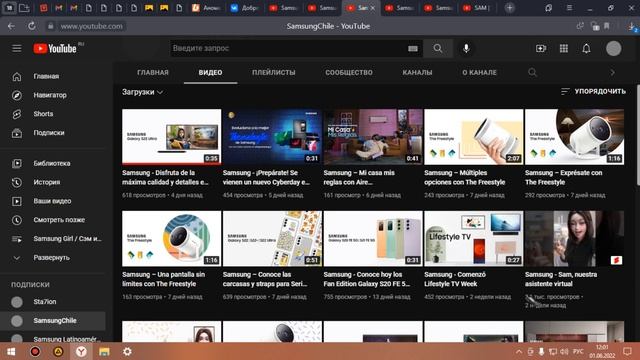This screenshot has height=360, width=640.
Task: Bookmark the page with the bookmark icon
Action: (x=607, y=26)
